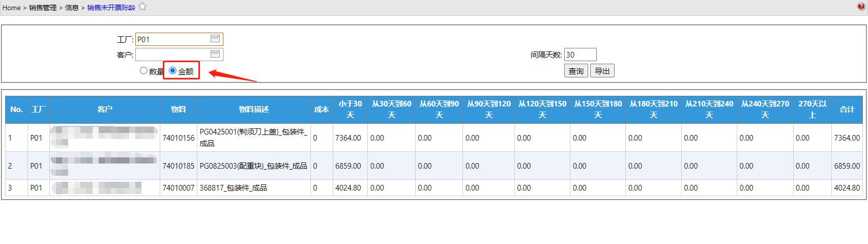868x244 pixels.
Task: Click the 导出 button
Action: click(602, 71)
